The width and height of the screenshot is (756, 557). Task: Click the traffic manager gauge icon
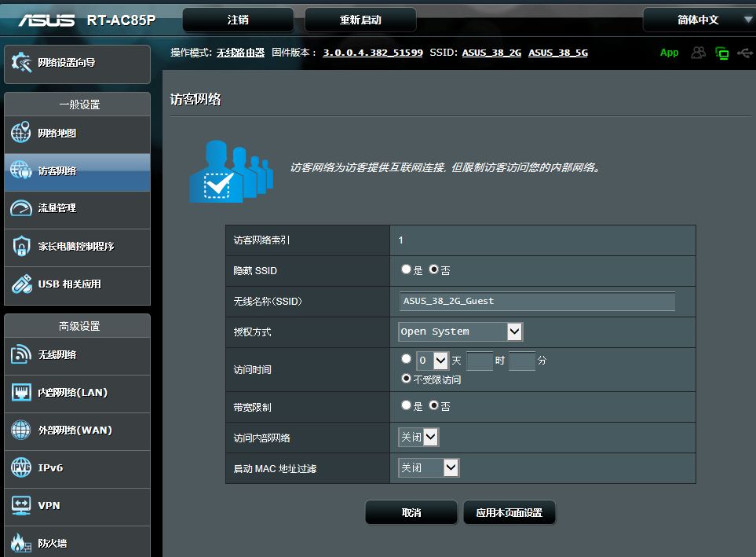click(21, 208)
